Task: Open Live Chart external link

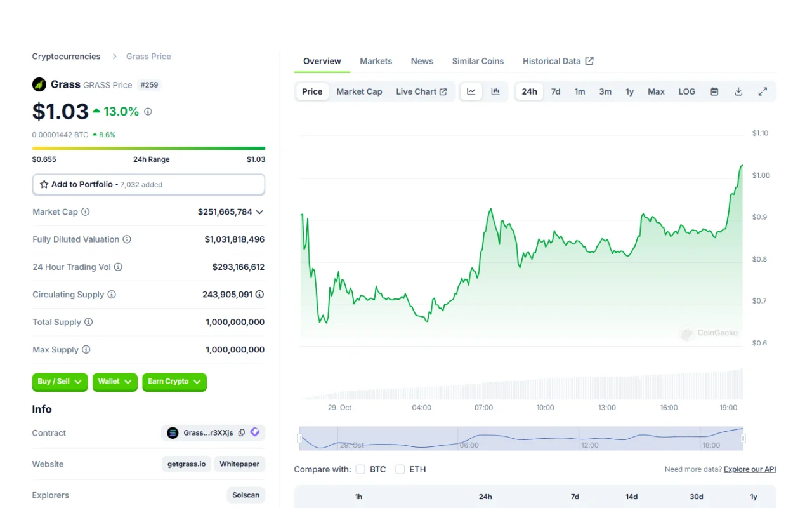Action: point(421,91)
